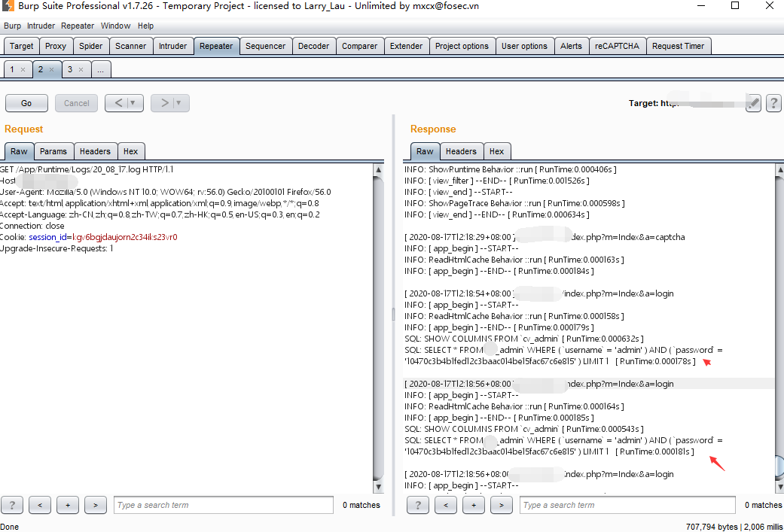
Task: Close repeater tab 1
Action: point(23,70)
